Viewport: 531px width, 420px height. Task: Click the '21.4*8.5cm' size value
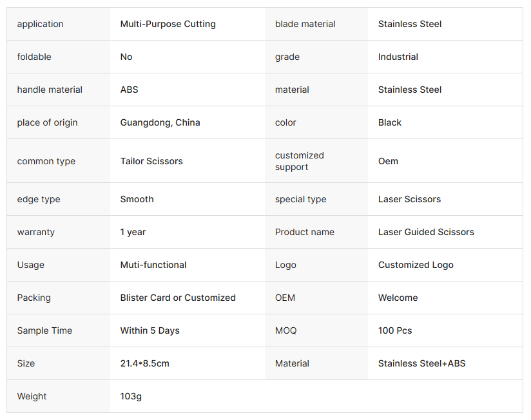pyautogui.click(x=144, y=364)
